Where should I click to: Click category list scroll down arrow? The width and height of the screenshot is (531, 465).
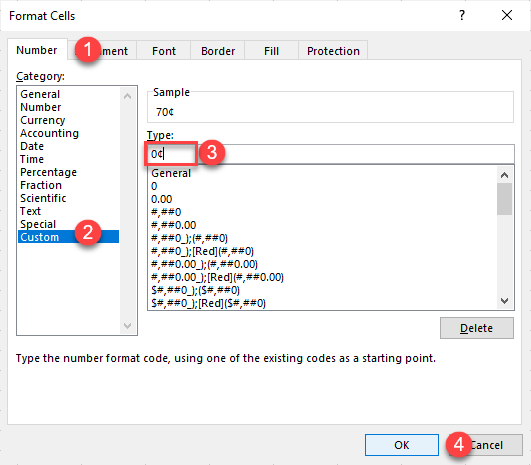pos(128,325)
